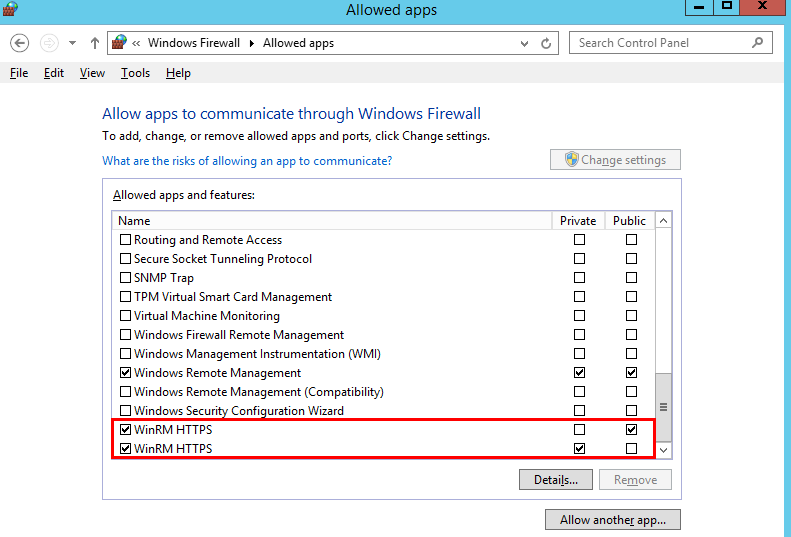Expand the breadcrumb chevron after Windows Firewall
Screen dimensions: 791x537
pos(251,43)
